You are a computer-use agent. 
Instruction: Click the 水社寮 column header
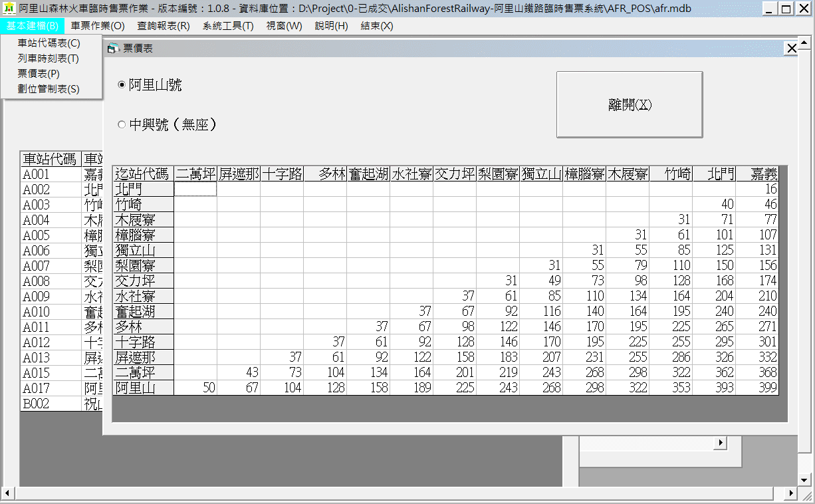[x=411, y=174]
